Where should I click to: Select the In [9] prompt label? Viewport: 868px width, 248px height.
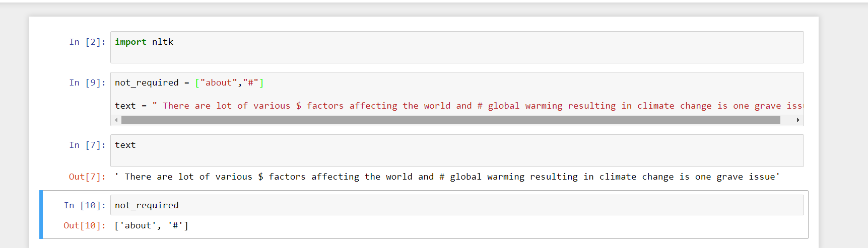coord(87,83)
